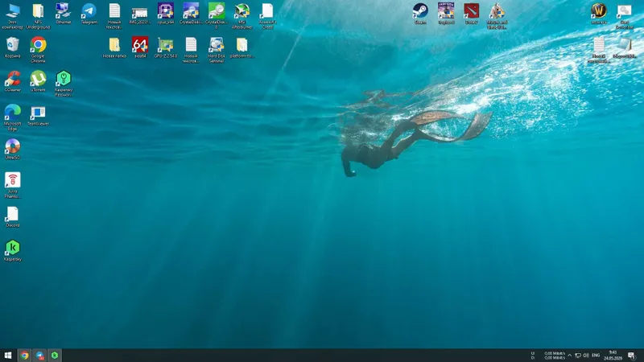Image resolution: width=644 pixels, height=362 pixels.
Task: Open the taskbar clock and date
Action: [x=613, y=356]
